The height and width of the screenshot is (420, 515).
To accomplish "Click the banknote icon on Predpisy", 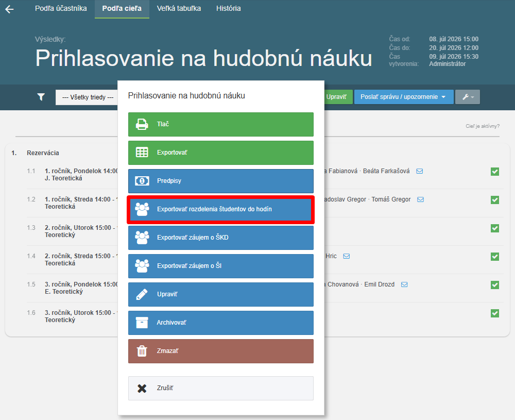I will pyautogui.click(x=142, y=181).
